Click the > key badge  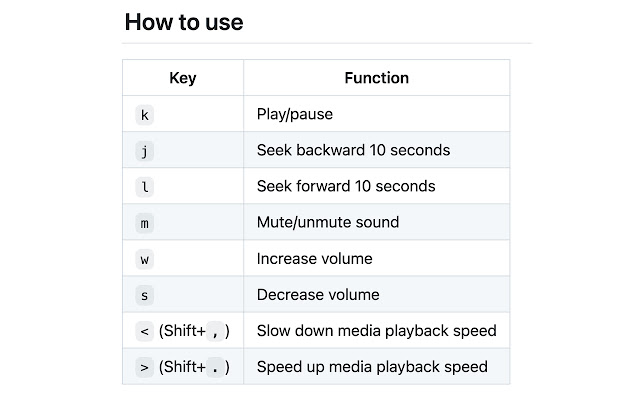145,367
